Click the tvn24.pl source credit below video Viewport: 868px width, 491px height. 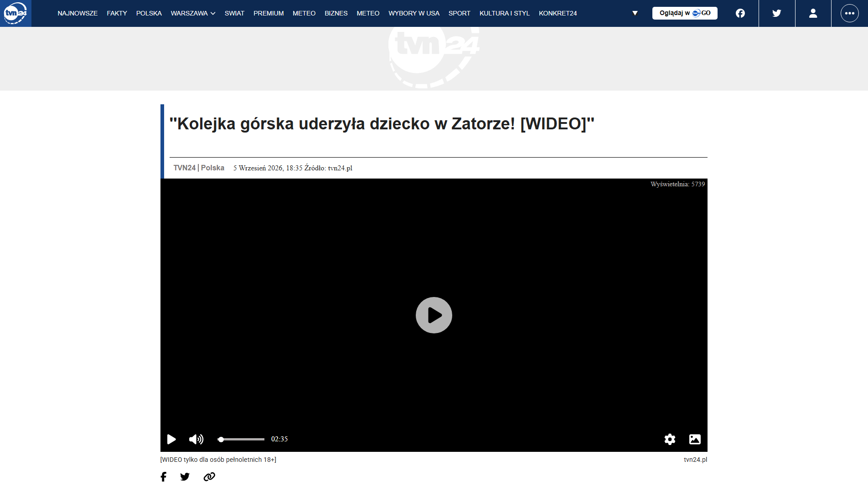click(x=696, y=460)
